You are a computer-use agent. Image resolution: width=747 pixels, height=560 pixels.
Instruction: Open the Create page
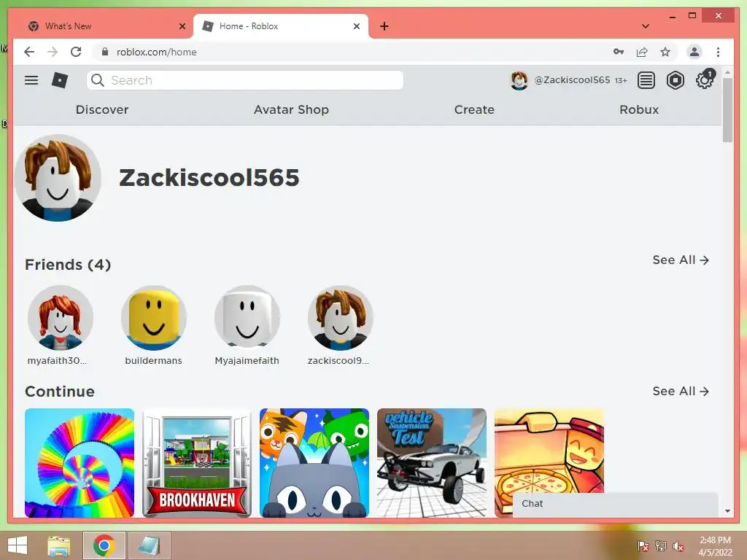coord(474,109)
